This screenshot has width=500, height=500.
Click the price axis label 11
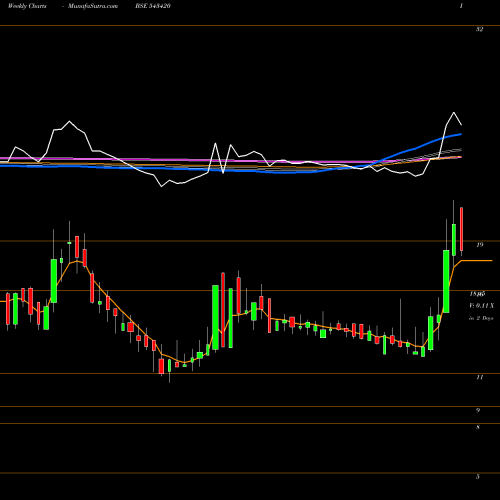479,377
